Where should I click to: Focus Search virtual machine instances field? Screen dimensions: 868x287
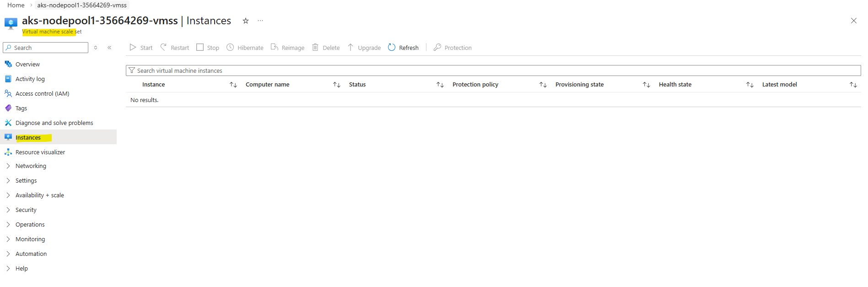tap(493, 70)
